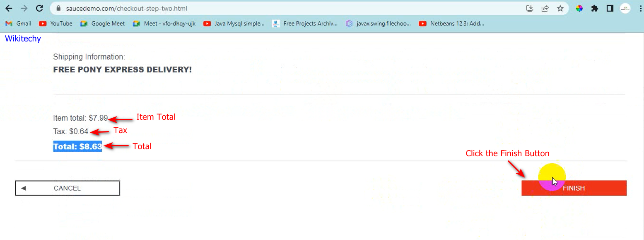The width and height of the screenshot is (644, 240).
Task: Click the browser forward arrow
Action: coord(24,8)
